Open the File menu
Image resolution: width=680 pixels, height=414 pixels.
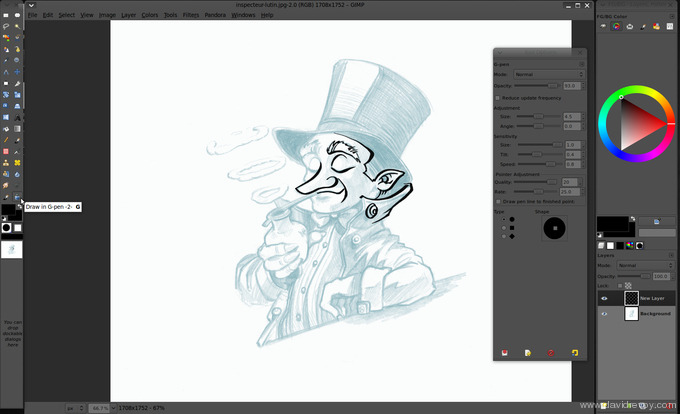(x=33, y=15)
